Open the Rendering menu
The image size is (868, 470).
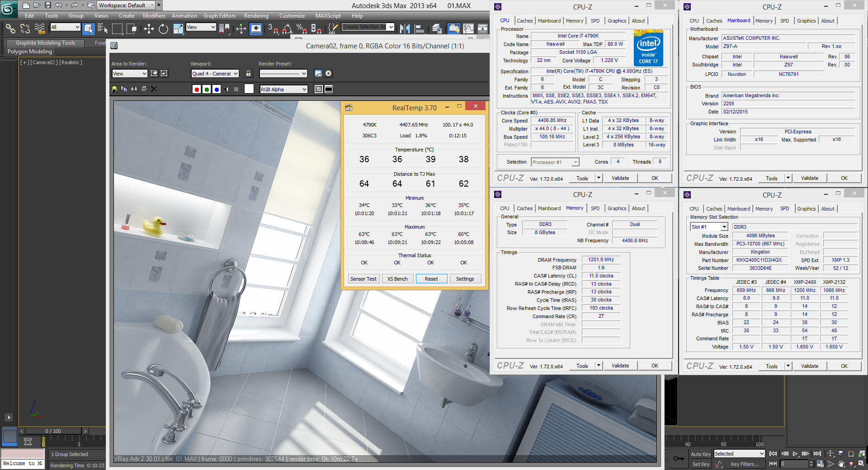click(x=256, y=16)
